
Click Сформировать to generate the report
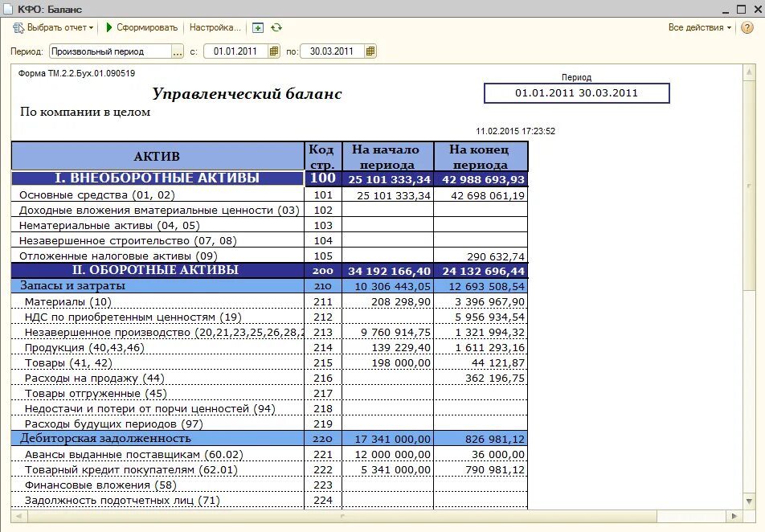click(x=142, y=28)
